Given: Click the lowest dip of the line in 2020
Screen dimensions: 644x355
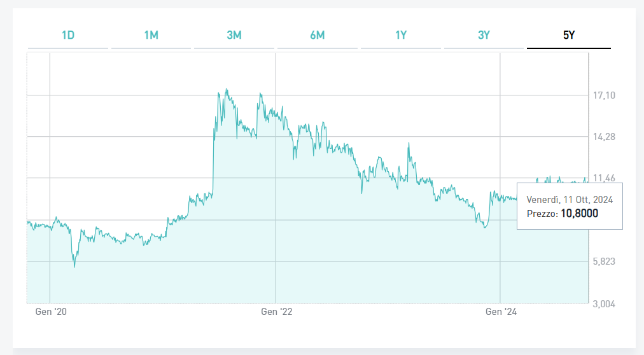Looking at the screenshot, I should [74, 266].
